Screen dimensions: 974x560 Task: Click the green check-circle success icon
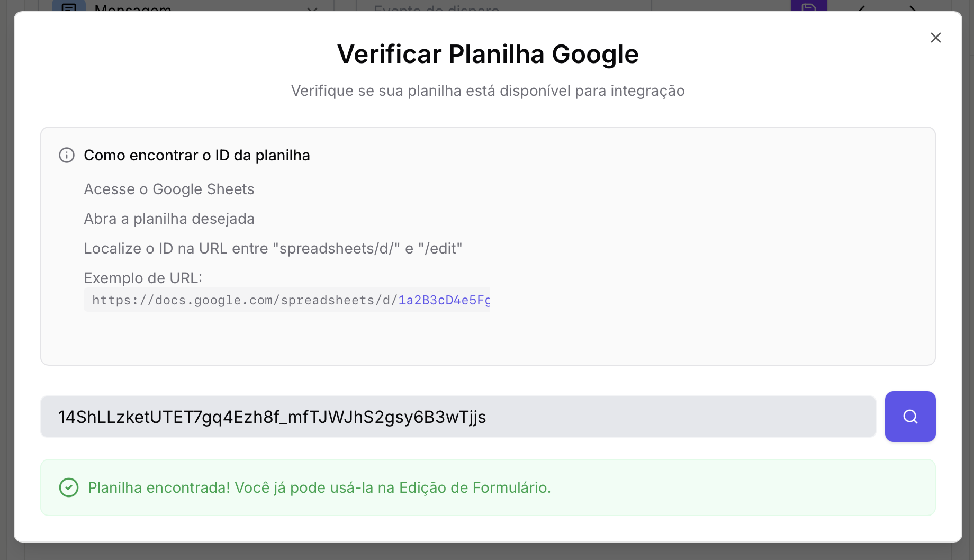point(69,487)
